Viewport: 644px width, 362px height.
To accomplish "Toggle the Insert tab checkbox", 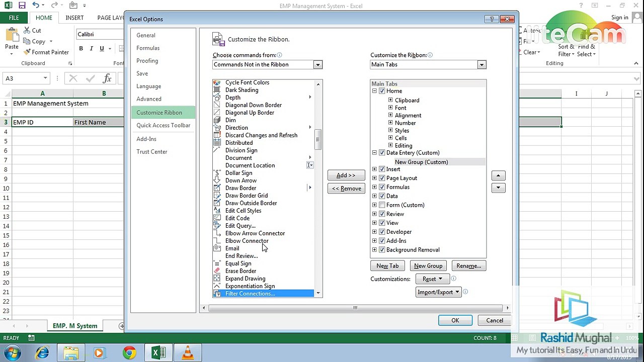I will [382, 169].
